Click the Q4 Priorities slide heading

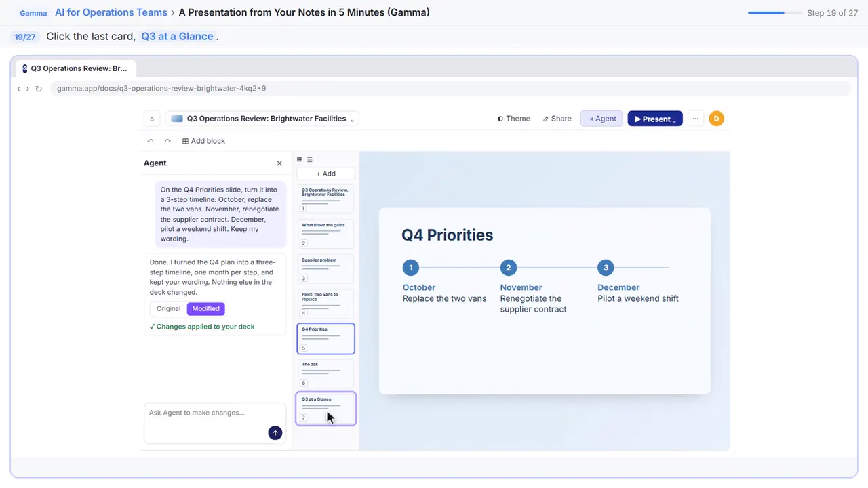click(x=448, y=235)
